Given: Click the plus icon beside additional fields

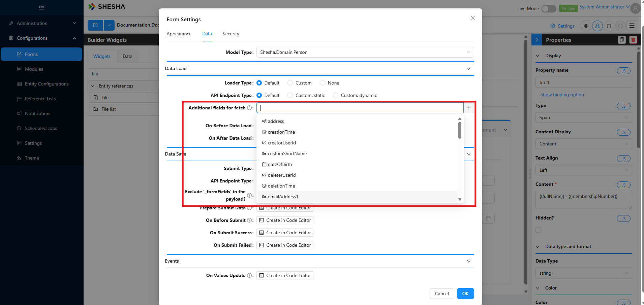Looking at the screenshot, I should 469,108.
